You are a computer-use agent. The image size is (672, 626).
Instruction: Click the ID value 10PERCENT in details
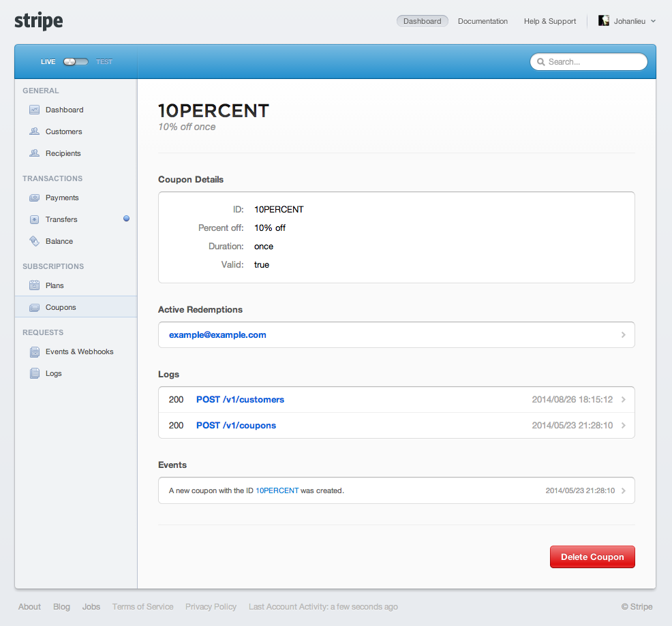[279, 210]
